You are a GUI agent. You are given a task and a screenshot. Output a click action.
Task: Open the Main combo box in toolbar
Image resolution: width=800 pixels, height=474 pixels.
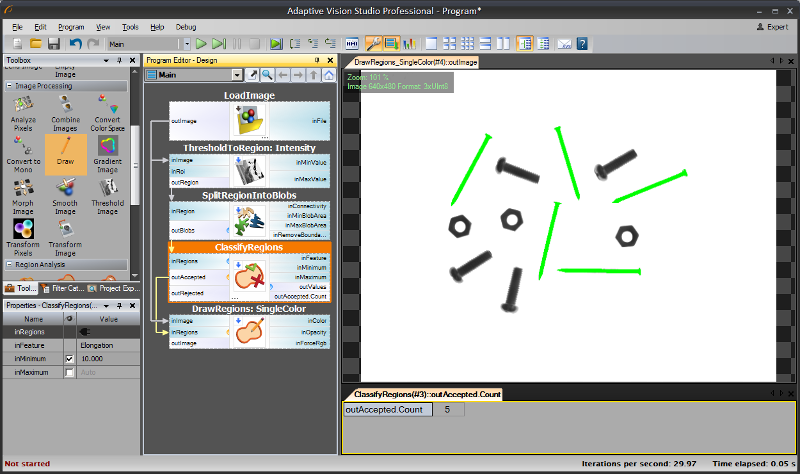click(x=184, y=44)
